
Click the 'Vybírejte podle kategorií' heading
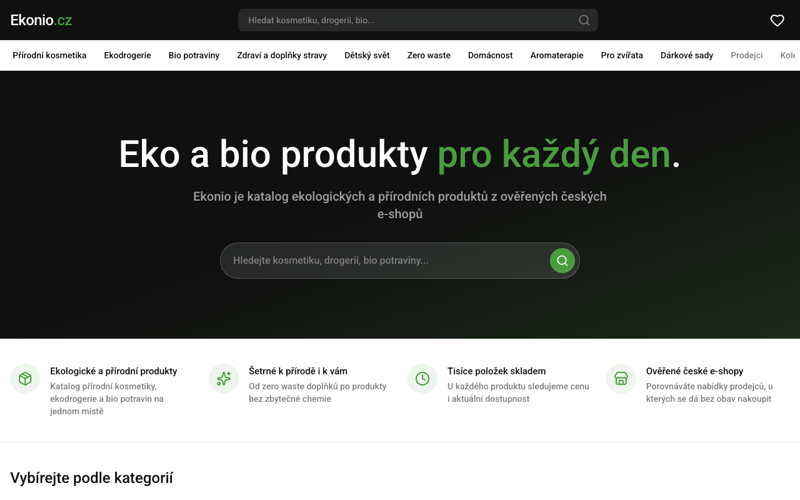92,478
